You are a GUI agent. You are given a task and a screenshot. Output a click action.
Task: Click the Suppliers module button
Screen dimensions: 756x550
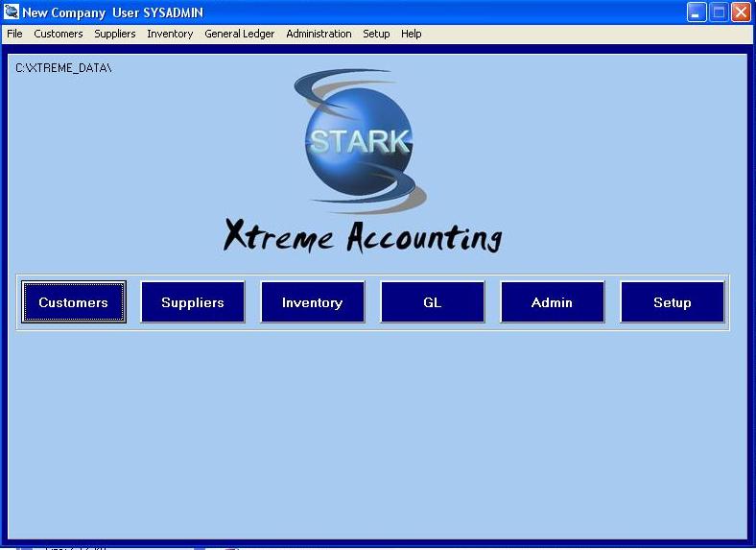tap(193, 302)
